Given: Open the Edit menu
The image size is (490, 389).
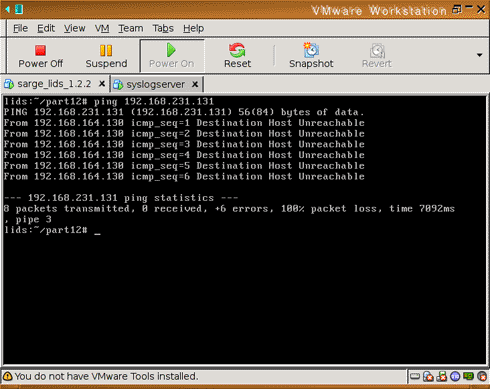Looking at the screenshot, I should pyautogui.click(x=46, y=28).
